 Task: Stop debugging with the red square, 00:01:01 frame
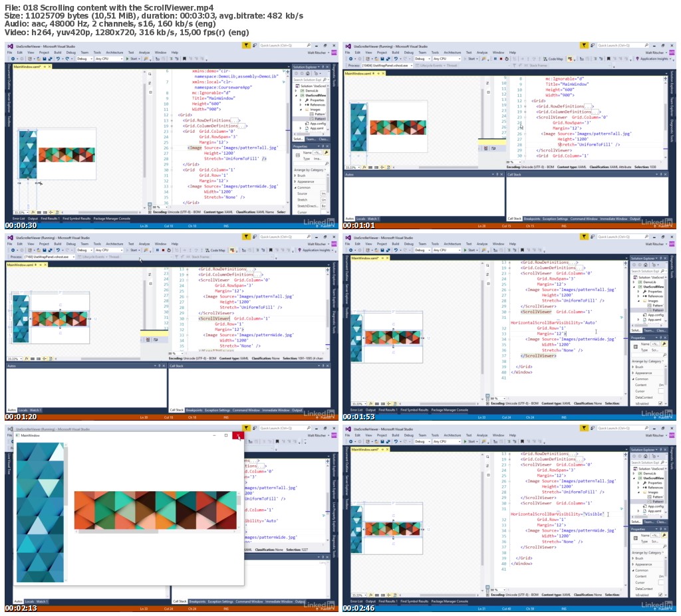click(500, 58)
